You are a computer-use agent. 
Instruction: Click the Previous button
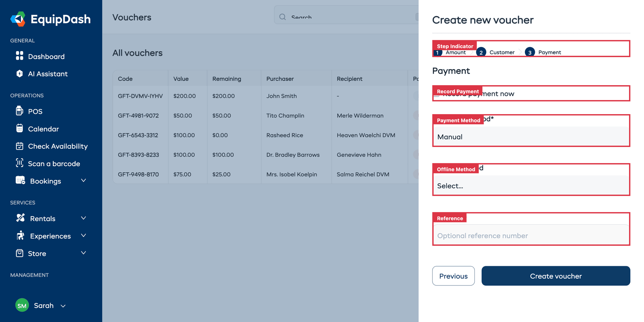453,276
